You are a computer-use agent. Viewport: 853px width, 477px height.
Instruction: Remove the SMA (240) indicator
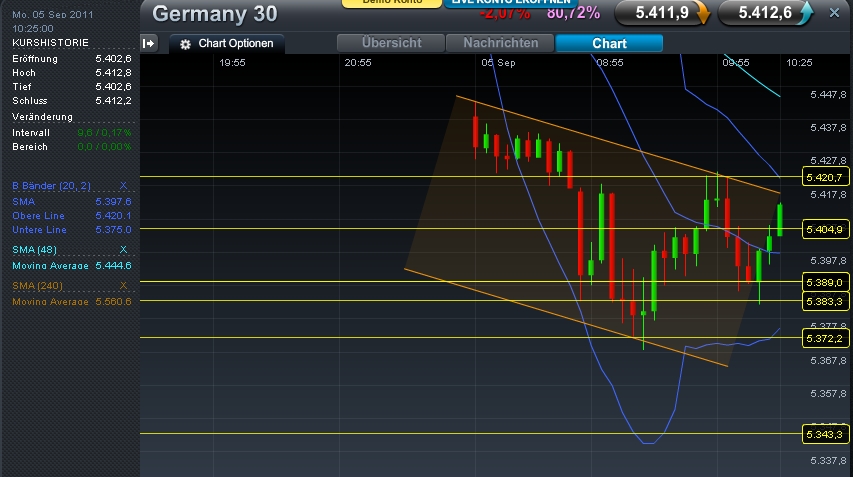coord(123,286)
